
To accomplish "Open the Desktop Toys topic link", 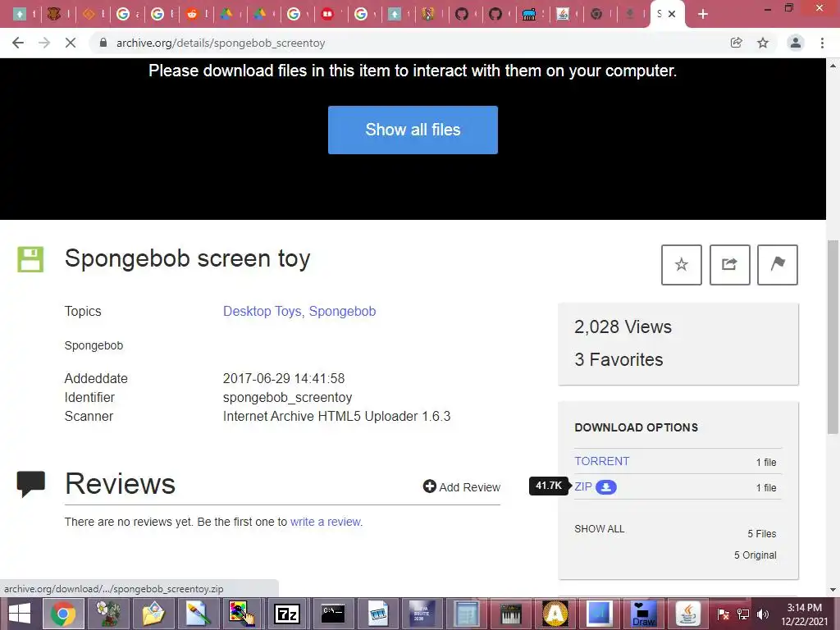I will tap(263, 311).
